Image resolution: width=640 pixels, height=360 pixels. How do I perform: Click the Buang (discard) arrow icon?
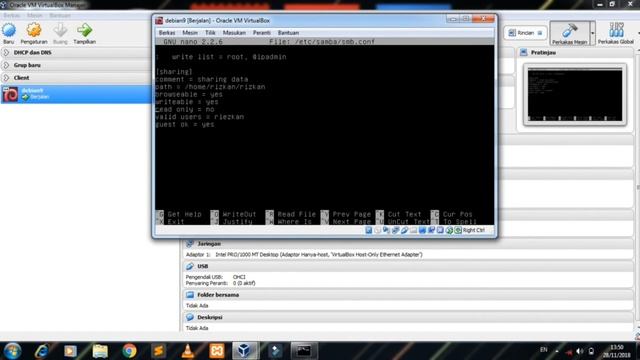coord(60,30)
